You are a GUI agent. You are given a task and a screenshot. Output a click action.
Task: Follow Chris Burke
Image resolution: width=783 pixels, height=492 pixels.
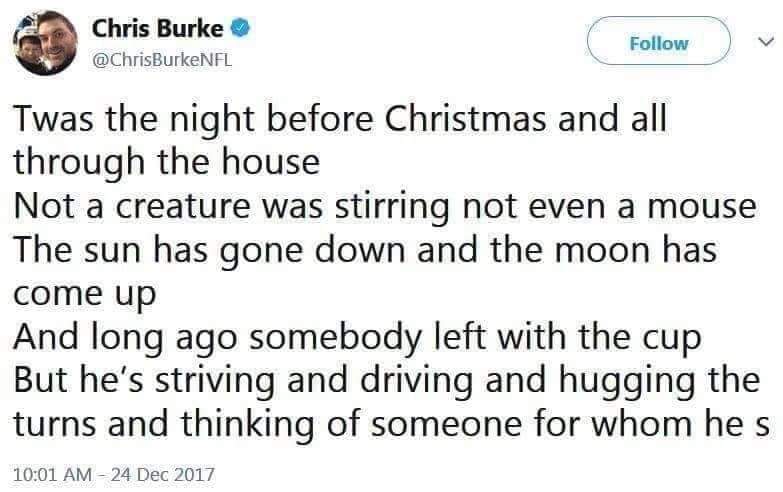click(x=660, y=43)
